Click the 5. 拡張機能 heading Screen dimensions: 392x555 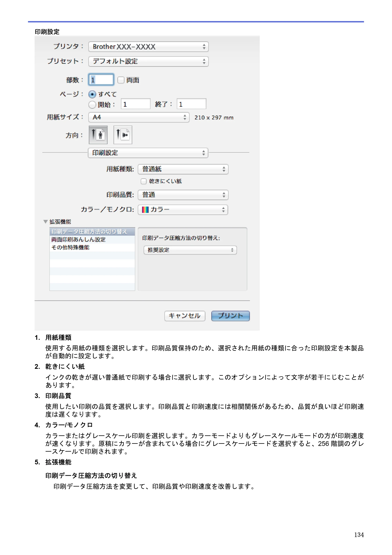[x=53, y=462]
